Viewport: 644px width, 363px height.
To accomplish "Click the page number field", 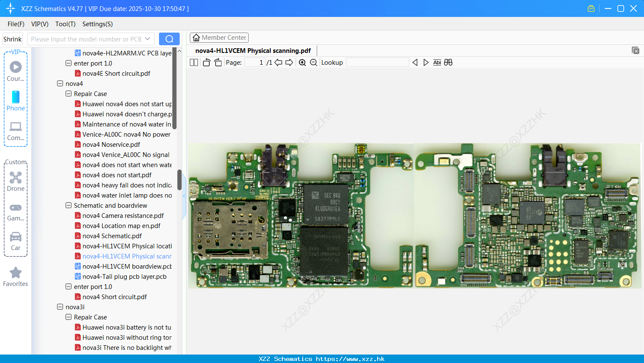I will pos(255,62).
